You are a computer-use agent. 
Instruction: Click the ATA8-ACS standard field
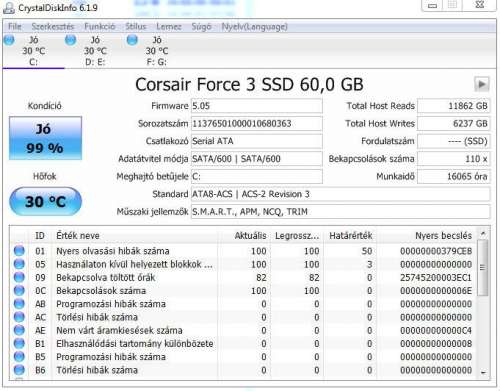point(340,194)
